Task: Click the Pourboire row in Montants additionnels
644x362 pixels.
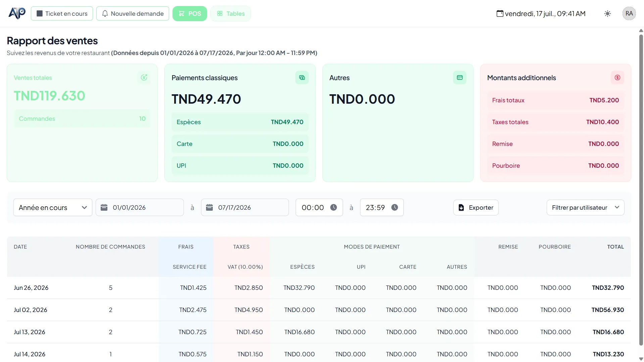Action: [555, 165]
